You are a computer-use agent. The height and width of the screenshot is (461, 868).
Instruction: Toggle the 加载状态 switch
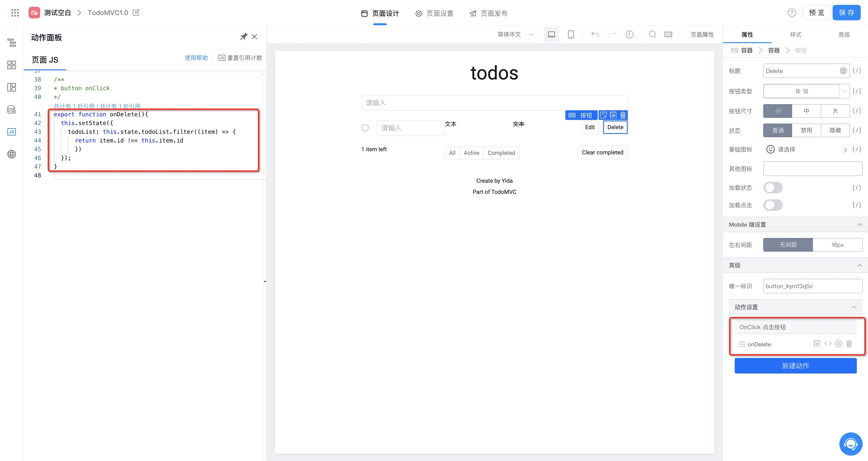773,188
